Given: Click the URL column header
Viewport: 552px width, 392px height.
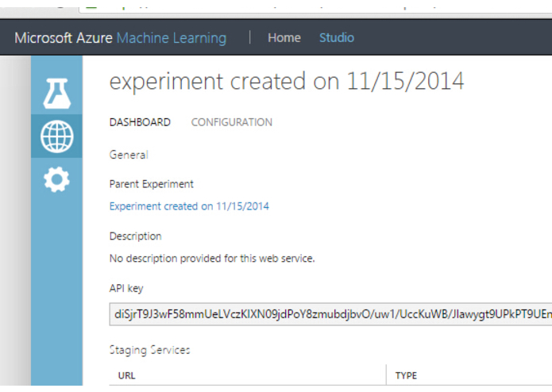Looking at the screenshot, I should pyautogui.click(x=127, y=375).
